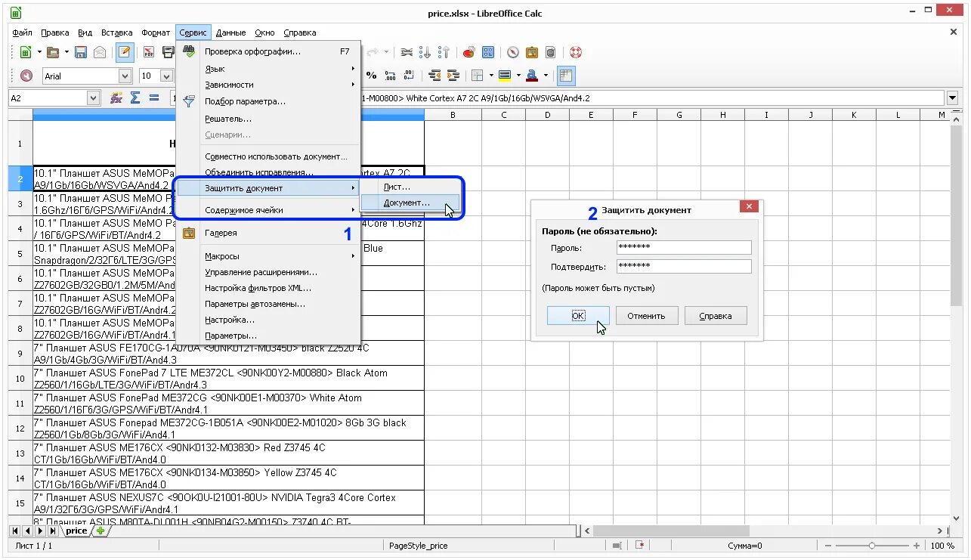Apply the yellow Background Color
The width and height of the screenshot is (971, 560).
(x=505, y=76)
